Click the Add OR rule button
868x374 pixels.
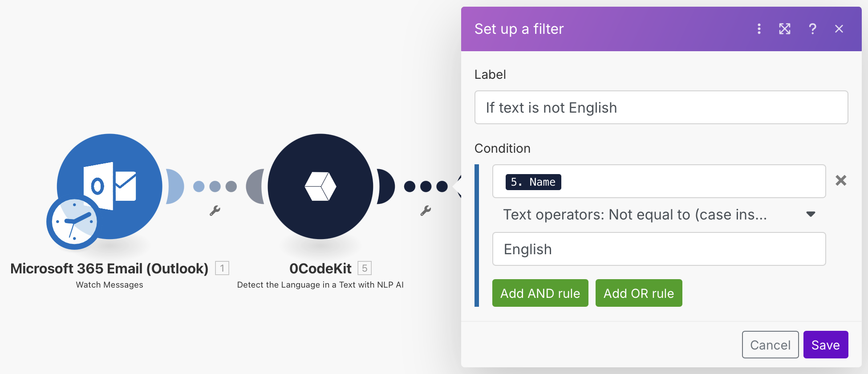(639, 293)
